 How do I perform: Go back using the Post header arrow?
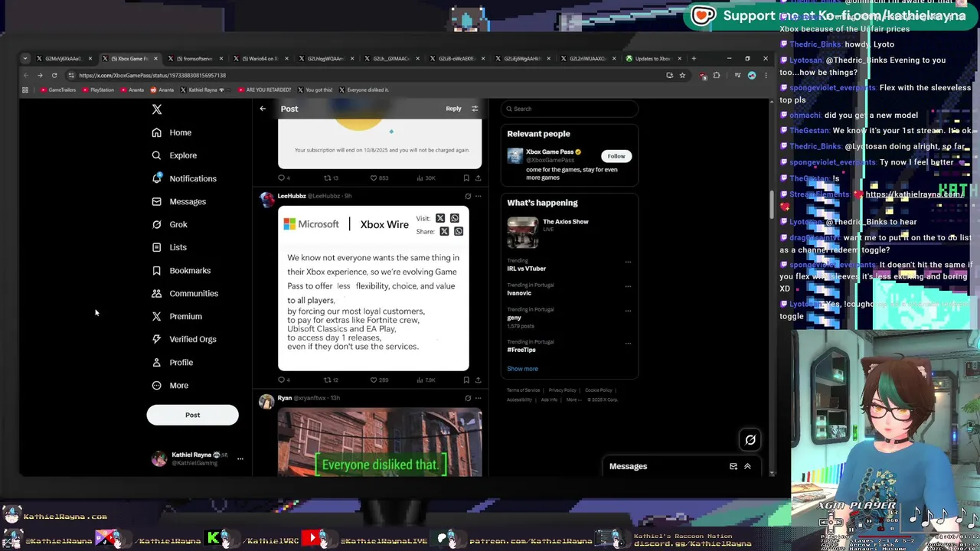pos(263,109)
